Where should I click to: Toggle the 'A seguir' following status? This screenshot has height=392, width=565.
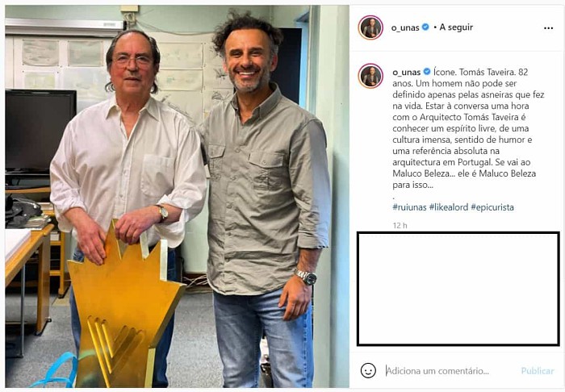(x=456, y=27)
